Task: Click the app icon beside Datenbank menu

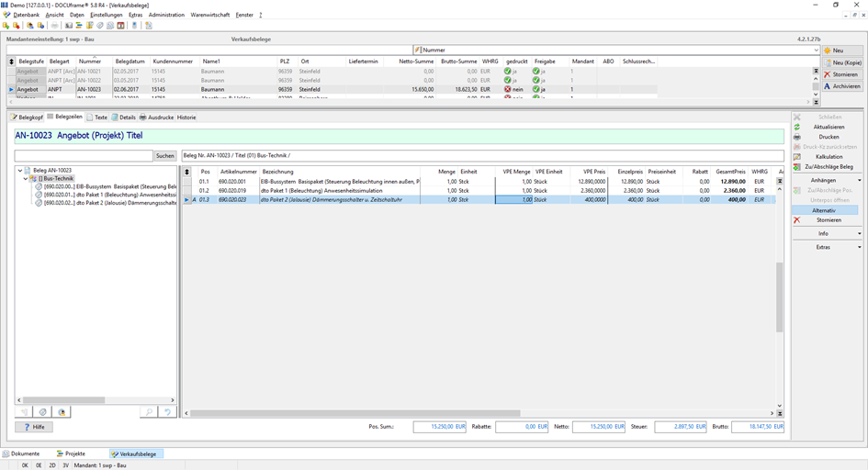Action: pyautogui.click(x=6, y=15)
